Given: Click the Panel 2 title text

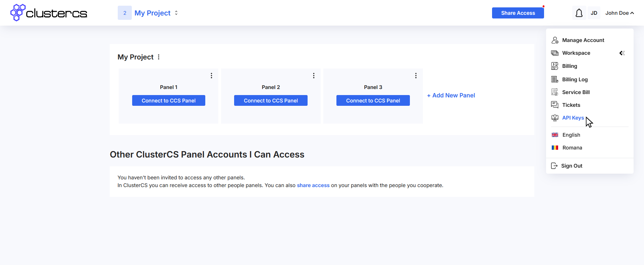Looking at the screenshot, I should [x=271, y=87].
